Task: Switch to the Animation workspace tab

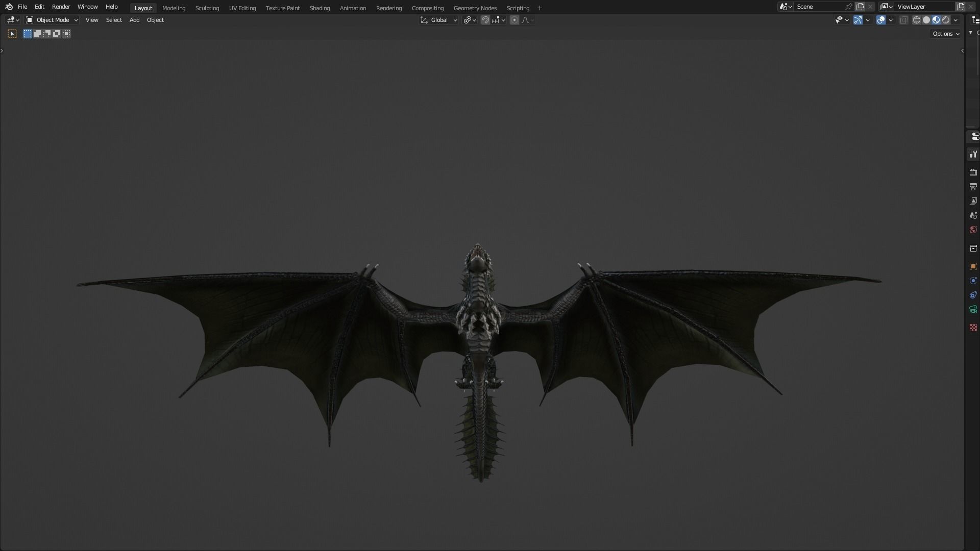Action: click(x=353, y=8)
